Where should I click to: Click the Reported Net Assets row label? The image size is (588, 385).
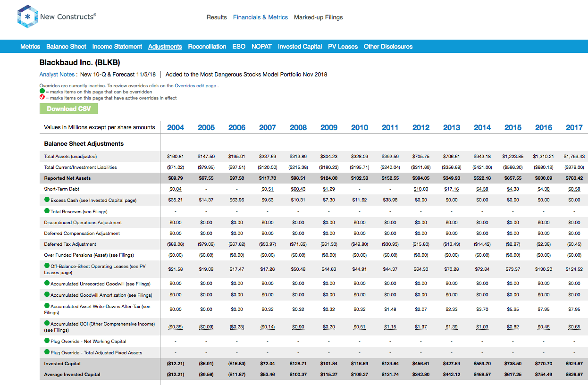67,178
